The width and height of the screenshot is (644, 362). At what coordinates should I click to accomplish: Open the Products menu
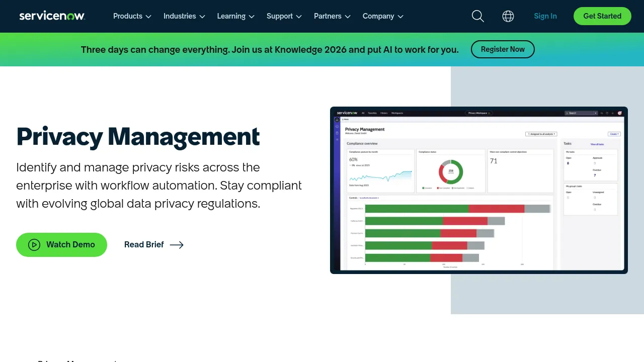click(132, 16)
